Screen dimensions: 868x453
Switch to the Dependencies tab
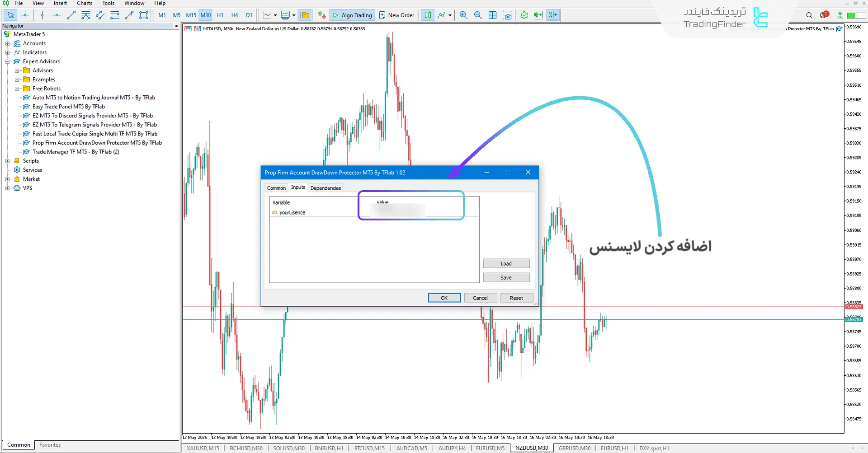pos(325,188)
